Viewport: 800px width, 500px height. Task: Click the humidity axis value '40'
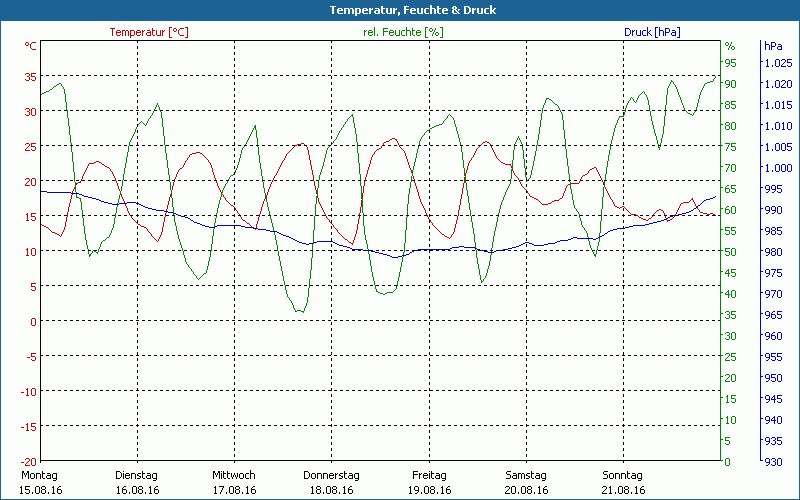(x=731, y=294)
